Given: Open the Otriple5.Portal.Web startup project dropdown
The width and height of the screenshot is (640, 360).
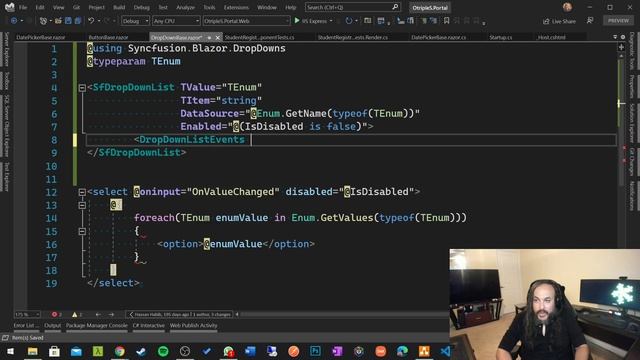Looking at the screenshot, I should tap(246, 21).
